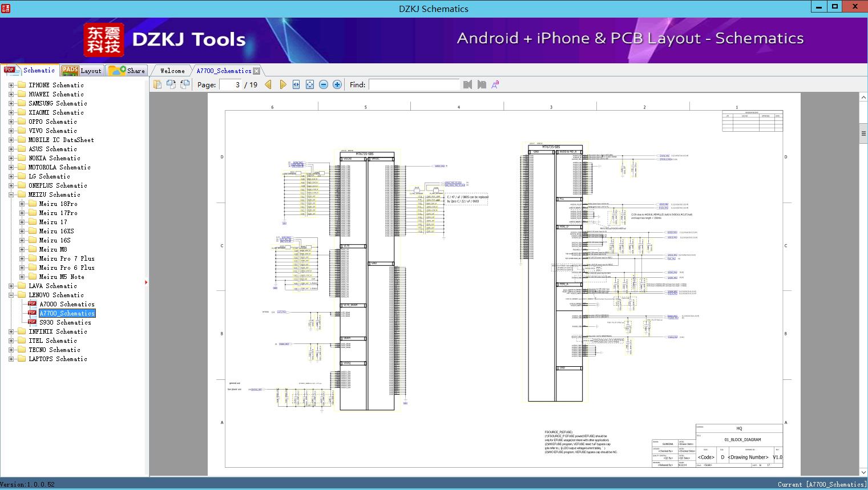Click the scroll up arrow of the viewer
This screenshot has height=490, width=868.
tap(863, 98)
